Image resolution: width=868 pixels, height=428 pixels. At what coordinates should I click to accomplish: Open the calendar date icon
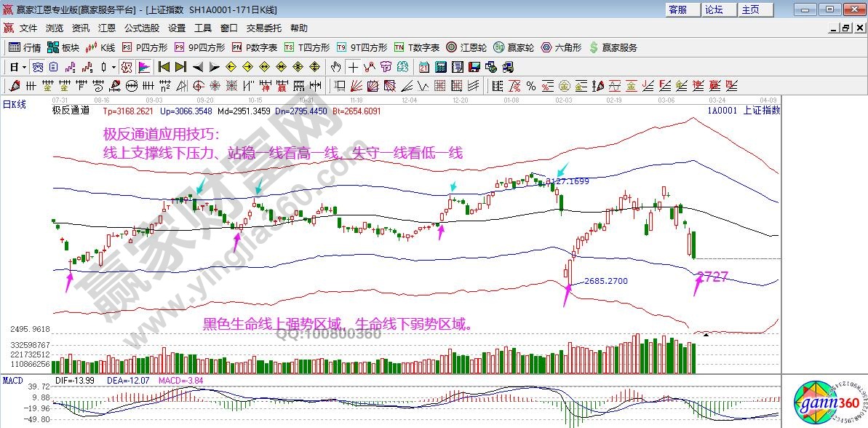click(423, 67)
